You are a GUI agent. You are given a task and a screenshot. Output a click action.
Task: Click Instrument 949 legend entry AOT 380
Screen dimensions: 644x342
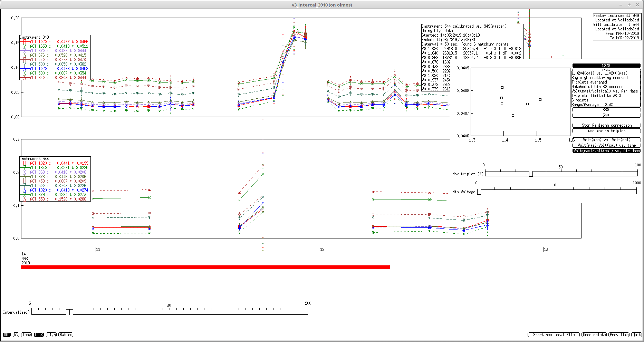[x=55, y=73]
